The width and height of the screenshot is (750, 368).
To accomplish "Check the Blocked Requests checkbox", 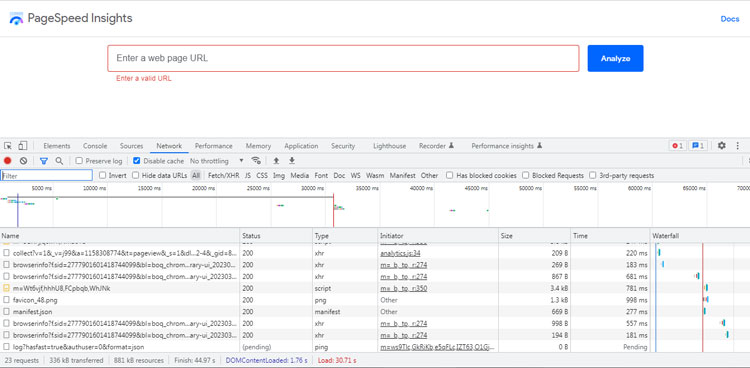I will [526, 176].
